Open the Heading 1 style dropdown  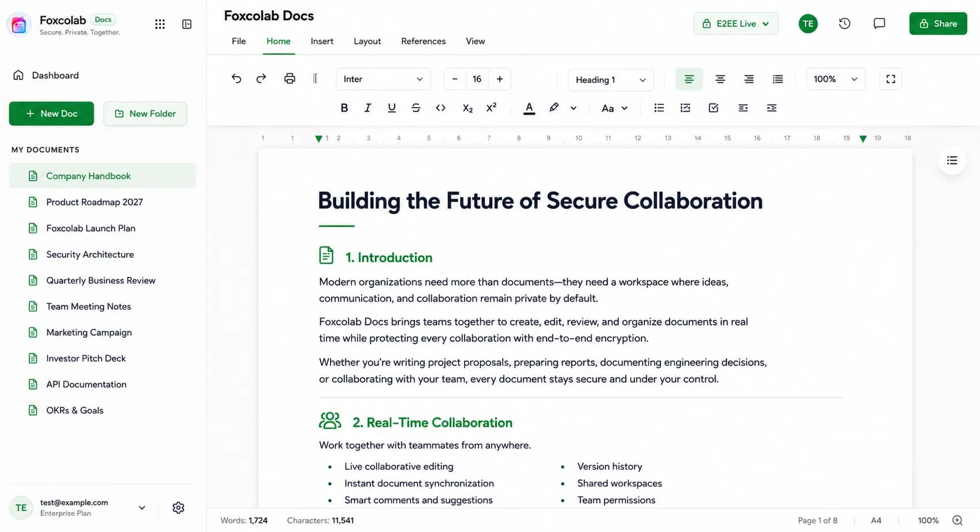pyautogui.click(x=611, y=80)
